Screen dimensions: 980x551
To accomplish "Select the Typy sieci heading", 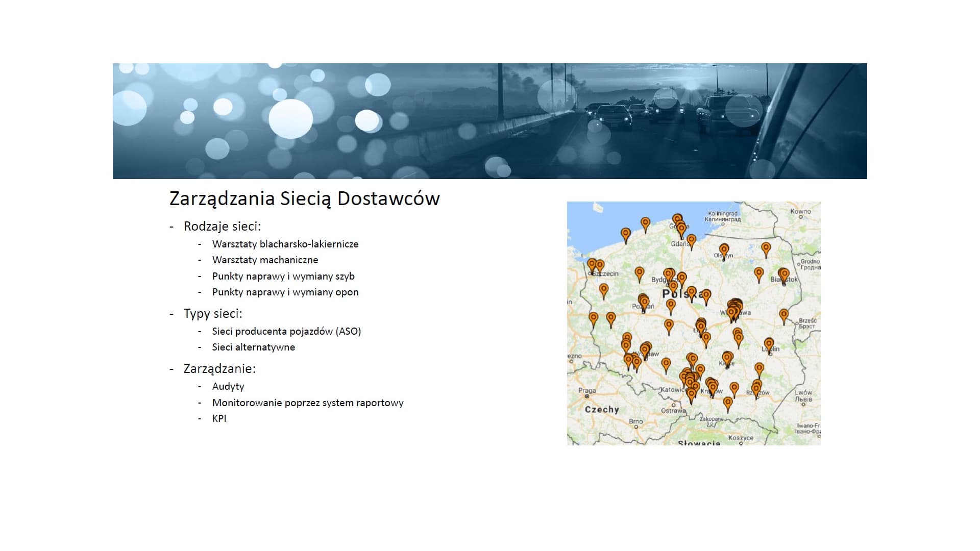I will (x=213, y=313).
